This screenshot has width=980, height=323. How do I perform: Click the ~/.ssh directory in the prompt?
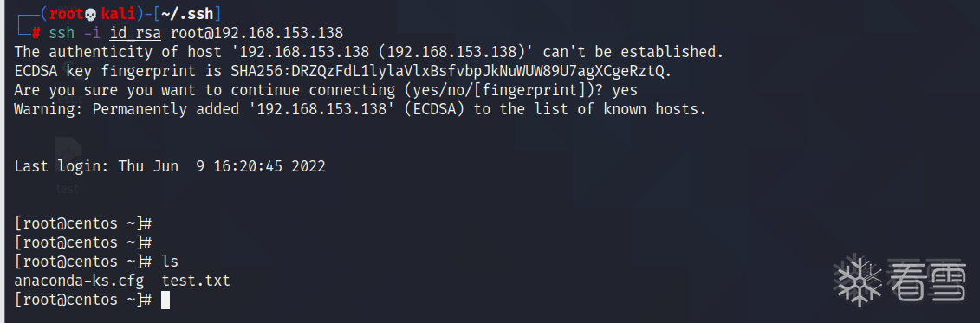(x=190, y=14)
